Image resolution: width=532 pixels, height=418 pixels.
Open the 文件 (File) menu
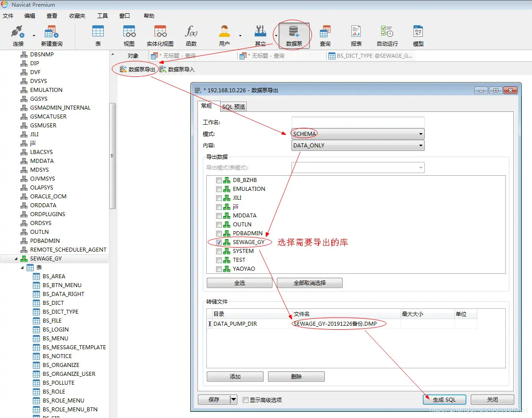8,16
